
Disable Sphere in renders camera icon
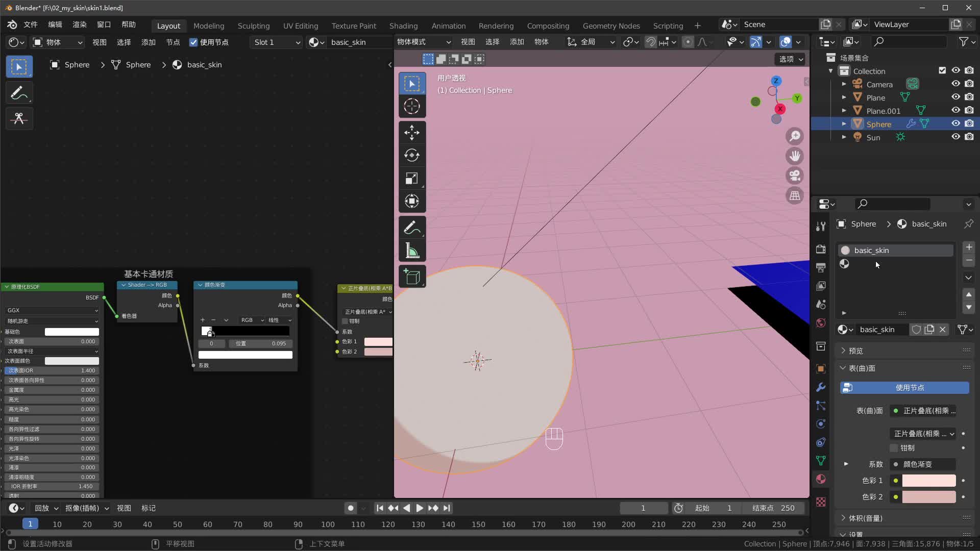(x=969, y=123)
